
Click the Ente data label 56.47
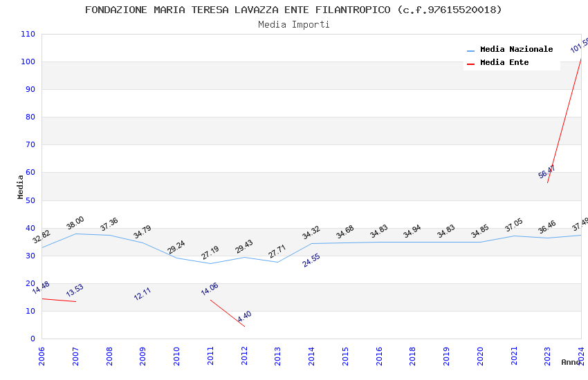546,172
